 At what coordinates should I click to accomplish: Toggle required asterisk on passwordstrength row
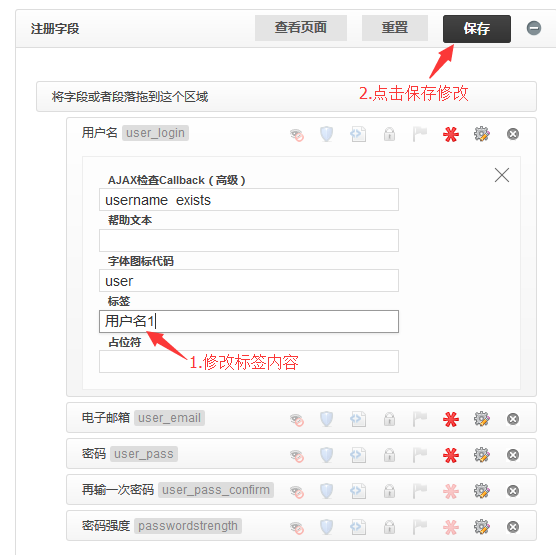click(x=451, y=527)
